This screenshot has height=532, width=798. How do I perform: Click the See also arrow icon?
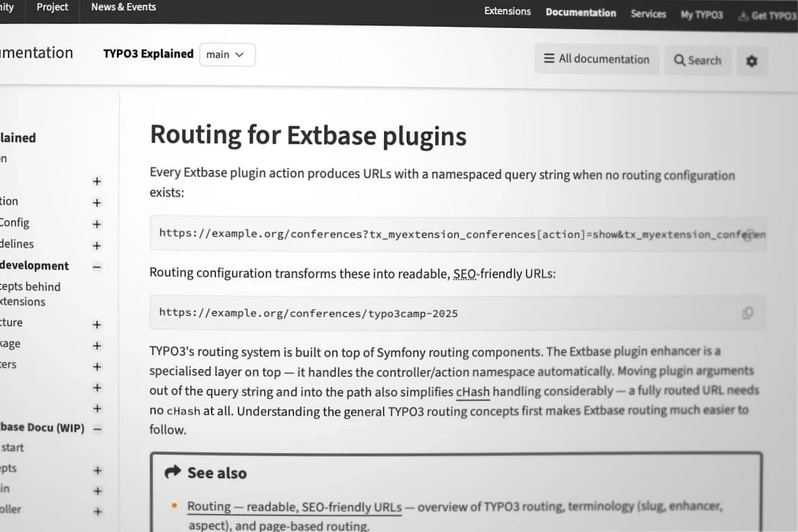pyautogui.click(x=173, y=472)
